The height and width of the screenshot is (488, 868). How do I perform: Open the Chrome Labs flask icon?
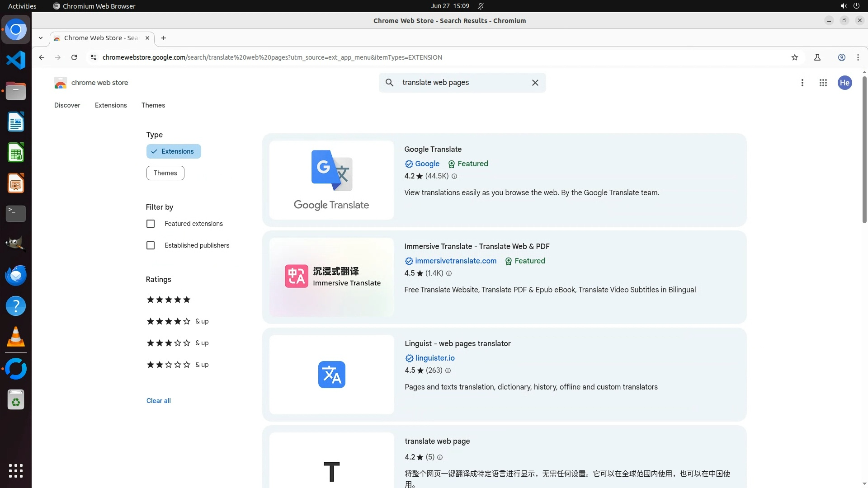coord(817,57)
